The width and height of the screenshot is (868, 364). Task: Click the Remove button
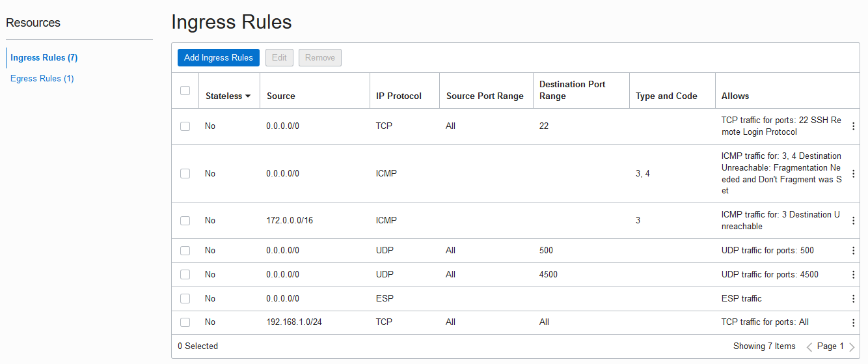tap(319, 58)
